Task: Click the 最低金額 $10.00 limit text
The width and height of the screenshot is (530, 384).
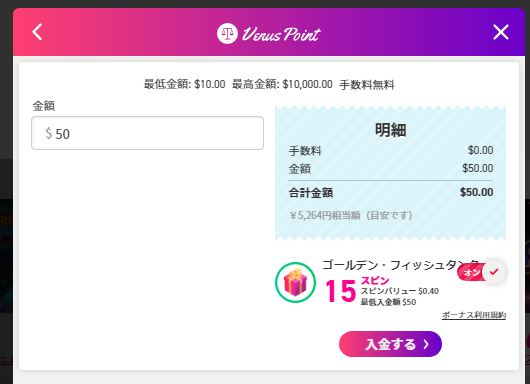Action: 185,84
